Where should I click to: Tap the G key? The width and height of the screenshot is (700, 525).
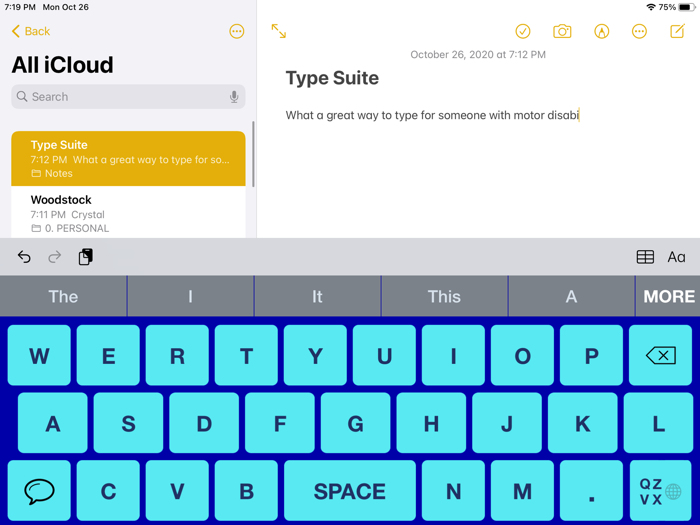[355, 423]
